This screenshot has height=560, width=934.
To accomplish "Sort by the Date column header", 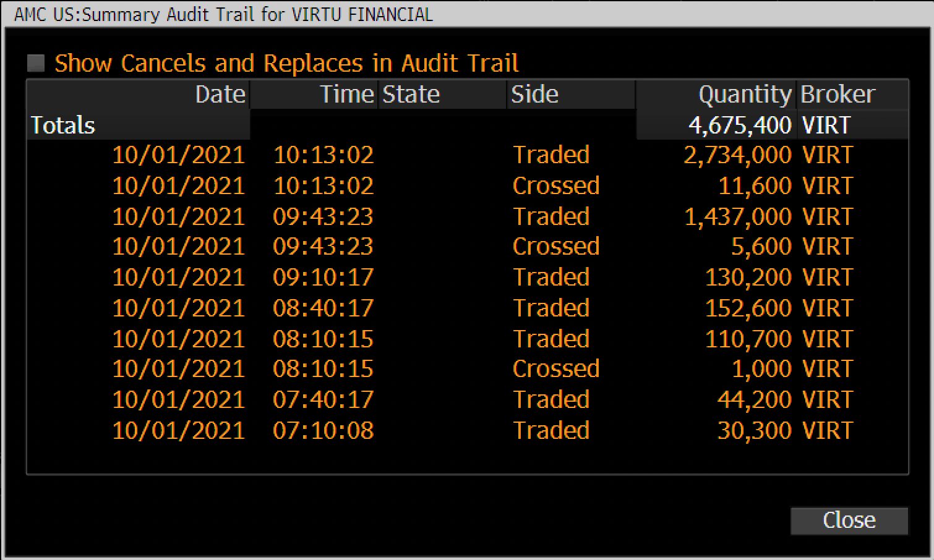I will pyautogui.click(x=220, y=94).
